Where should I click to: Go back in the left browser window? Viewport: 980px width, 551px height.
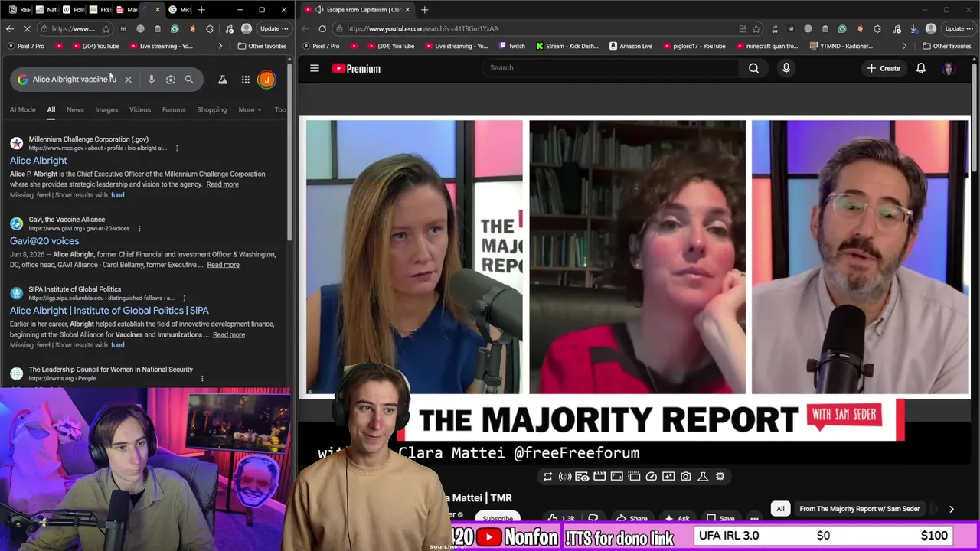[10, 29]
